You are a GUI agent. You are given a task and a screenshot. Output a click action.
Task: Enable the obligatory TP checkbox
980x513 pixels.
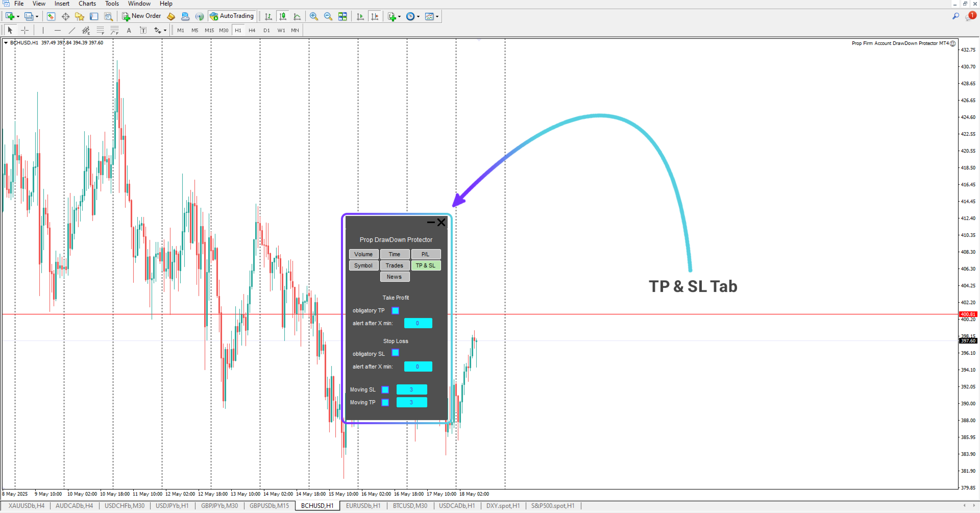coord(395,310)
